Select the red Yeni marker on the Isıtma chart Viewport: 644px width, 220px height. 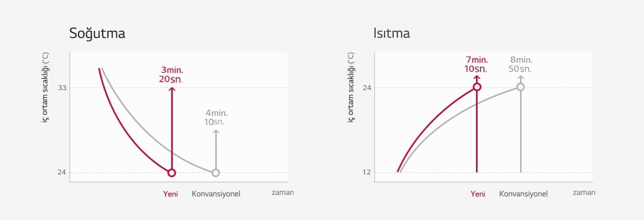click(x=477, y=87)
